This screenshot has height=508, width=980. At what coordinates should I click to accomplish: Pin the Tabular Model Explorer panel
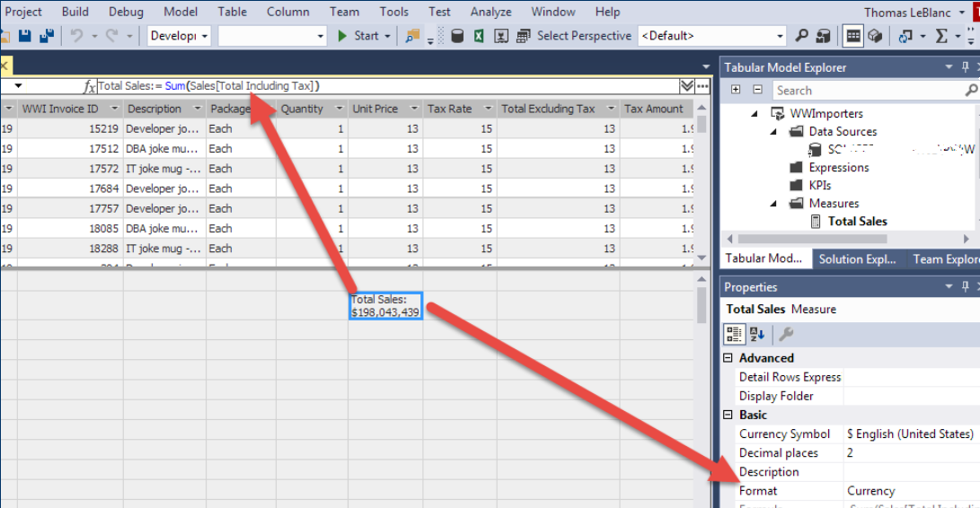tap(965, 66)
